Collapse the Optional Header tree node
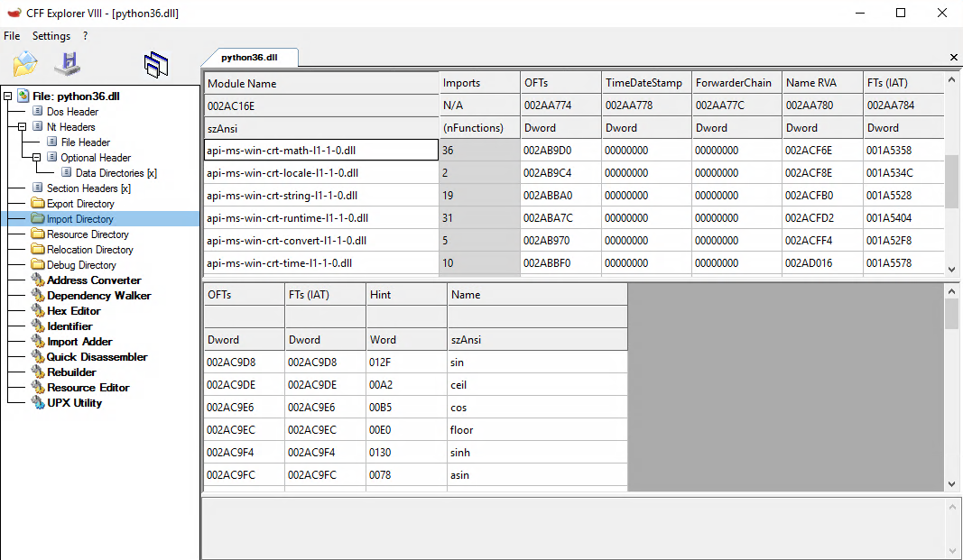963x560 pixels. click(37, 158)
